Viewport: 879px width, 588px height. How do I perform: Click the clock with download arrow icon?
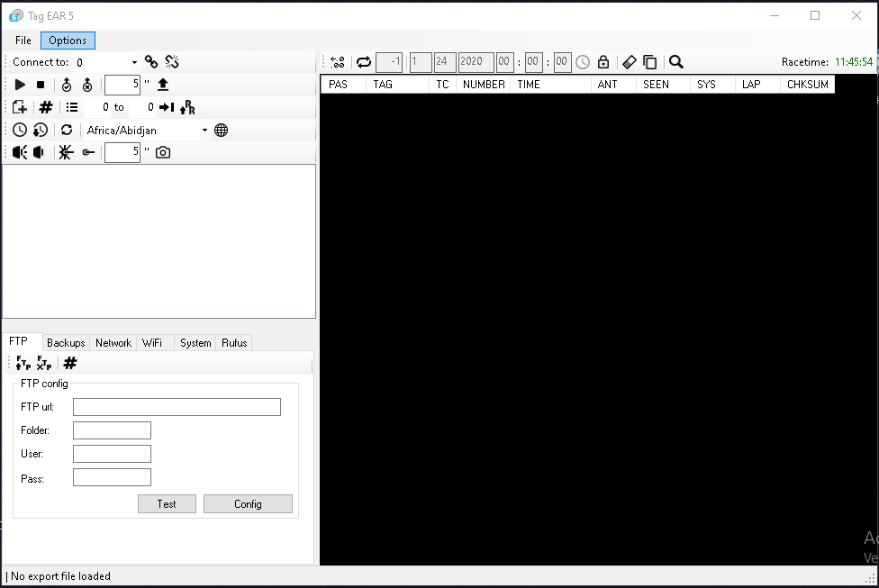coord(41,130)
